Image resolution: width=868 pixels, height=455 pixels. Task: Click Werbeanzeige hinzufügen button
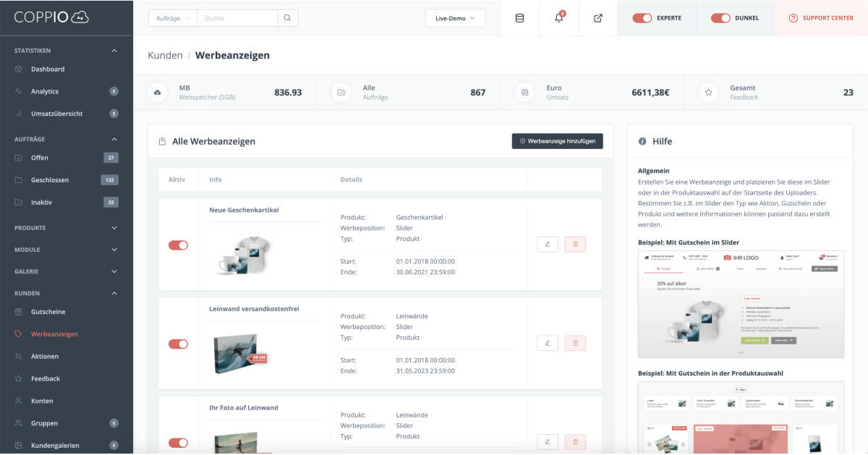click(x=557, y=141)
